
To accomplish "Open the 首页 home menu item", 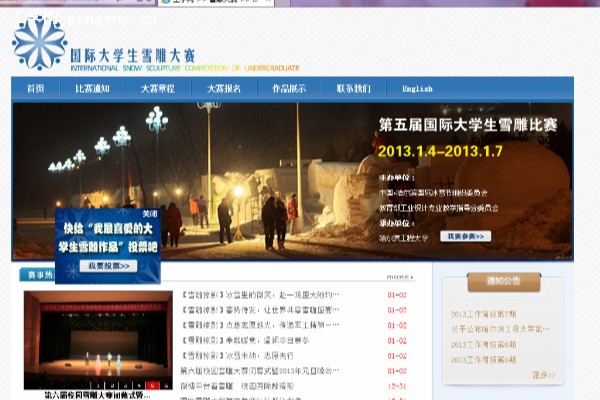I will (x=35, y=89).
